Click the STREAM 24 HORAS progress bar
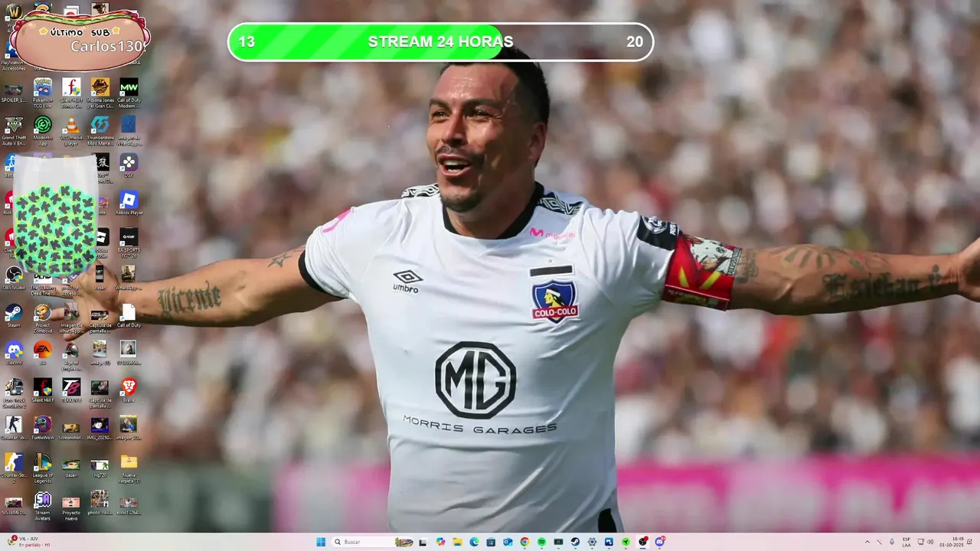This screenshot has width=980, height=551. [440, 41]
